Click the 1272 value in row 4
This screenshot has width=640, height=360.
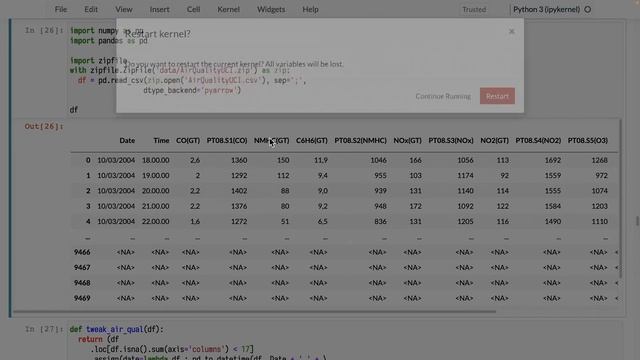[239, 221]
